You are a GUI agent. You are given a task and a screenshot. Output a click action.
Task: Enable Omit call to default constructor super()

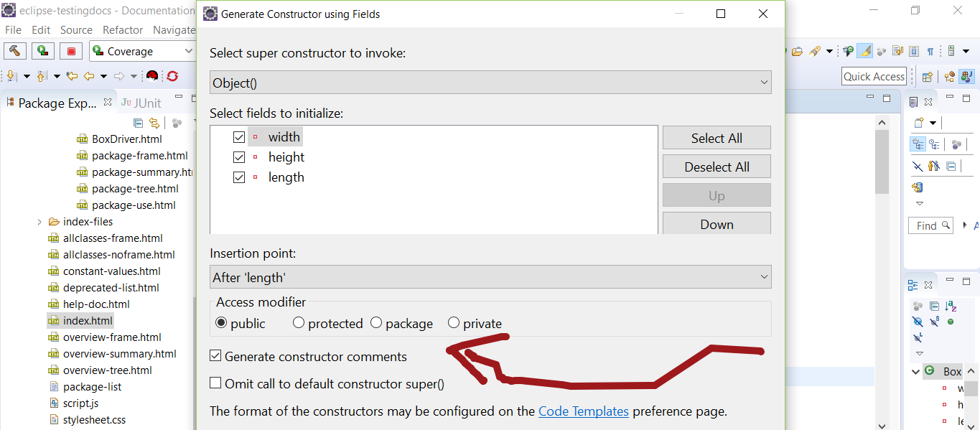point(215,383)
